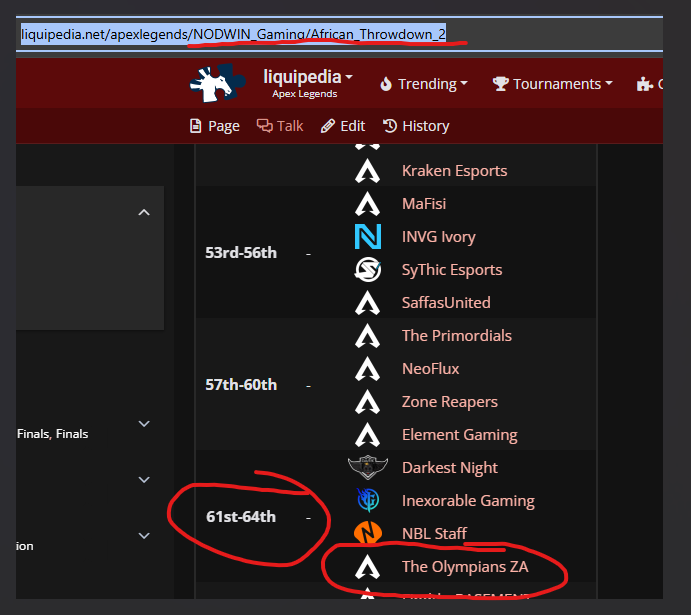Click the Liquipedia horse logo
691x615 pixels.
coord(217,83)
